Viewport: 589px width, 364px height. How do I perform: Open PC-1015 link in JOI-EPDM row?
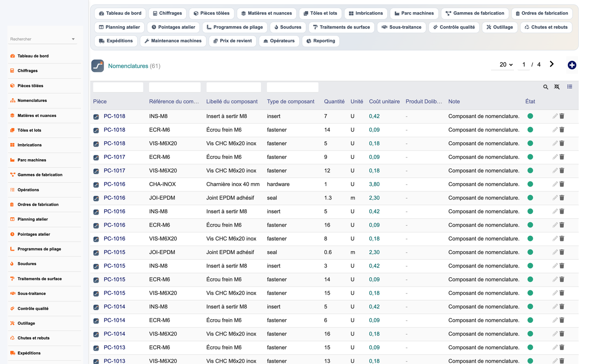click(114, 252)
